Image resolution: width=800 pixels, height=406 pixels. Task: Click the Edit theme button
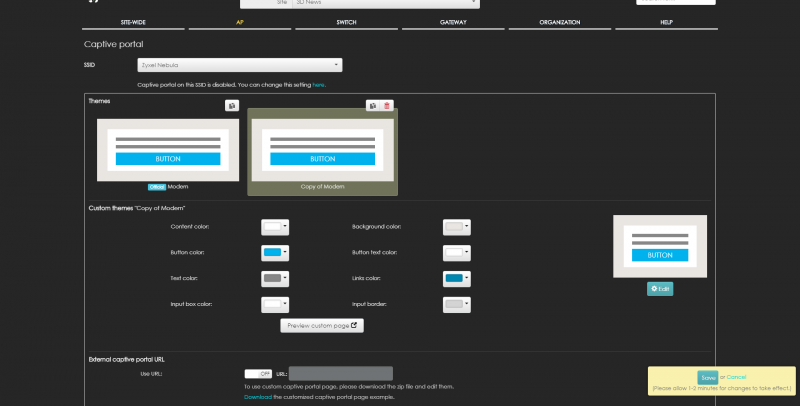click(660, 289)
